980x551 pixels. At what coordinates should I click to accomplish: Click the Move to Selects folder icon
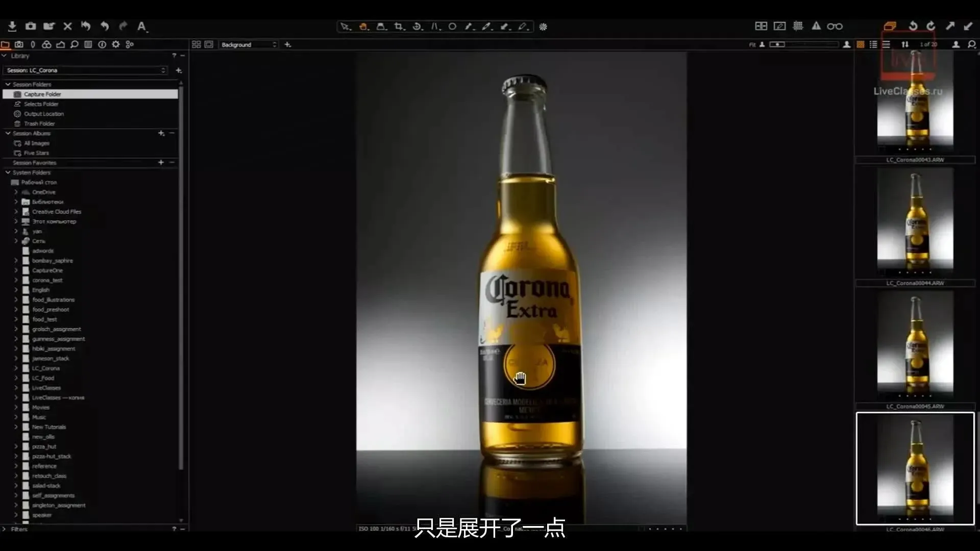49,26
